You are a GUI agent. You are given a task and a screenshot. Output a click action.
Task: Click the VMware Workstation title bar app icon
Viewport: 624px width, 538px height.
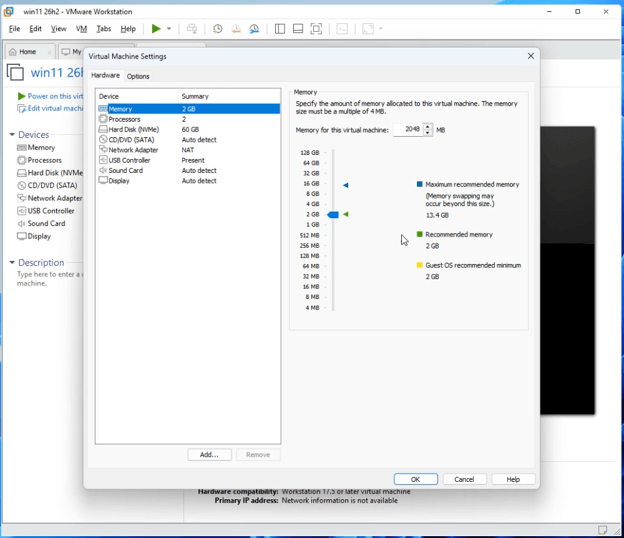pyautogui.click(x=8, y=12)
